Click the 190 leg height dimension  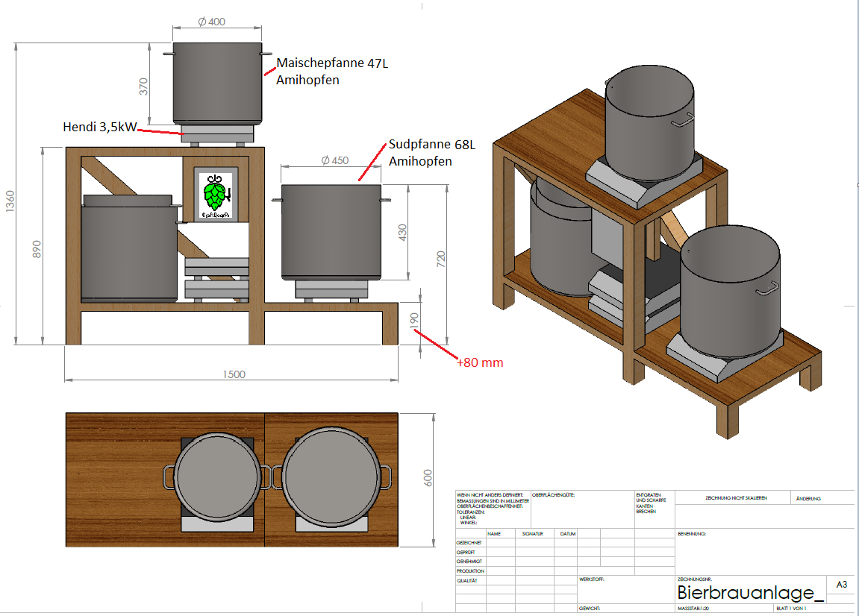(x=415, y=320)
